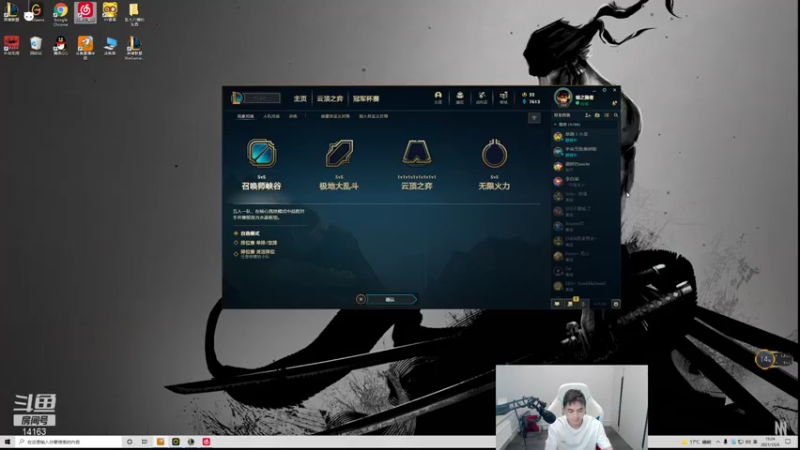The image size is (800, 450).
Task: Click the summoner profile avatar
Action: (563, 97)
